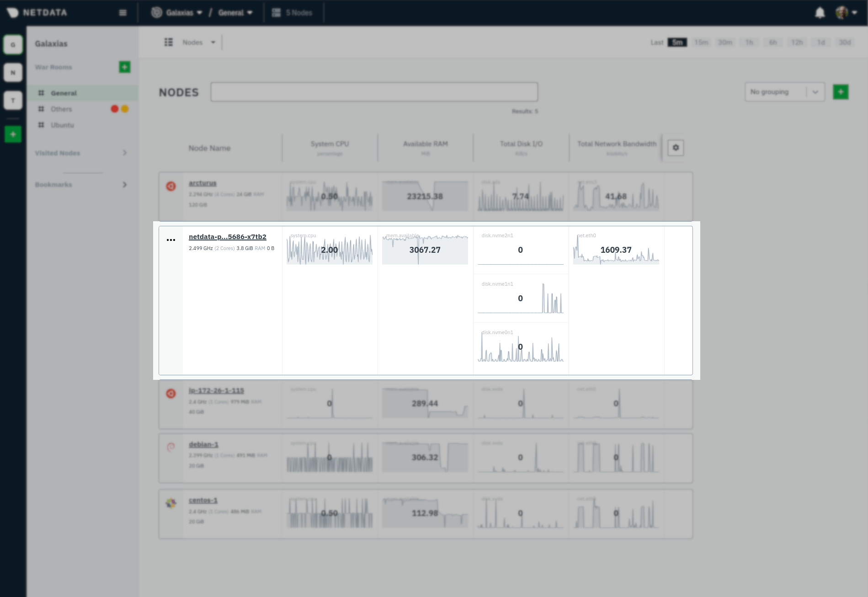868x597 pixels.
Task: Click the Netdata logo
Action: tap(37, 12)
